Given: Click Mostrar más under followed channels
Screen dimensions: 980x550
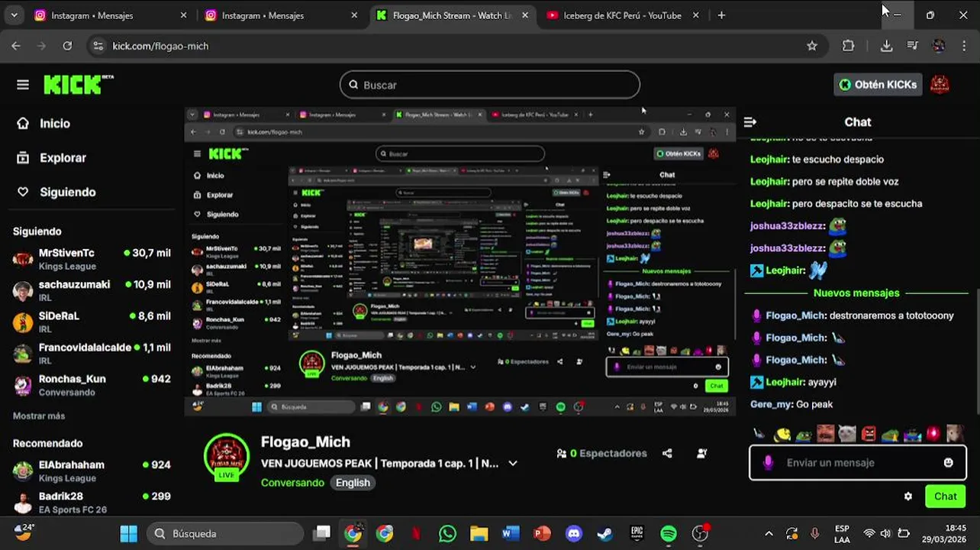Looking at the screenshot, I should click(x=39, y=416).
